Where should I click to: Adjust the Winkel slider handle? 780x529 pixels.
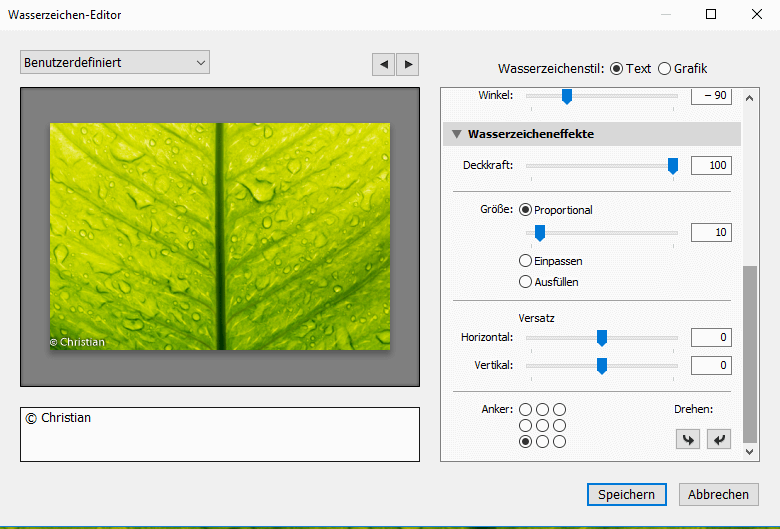point(567,96)
